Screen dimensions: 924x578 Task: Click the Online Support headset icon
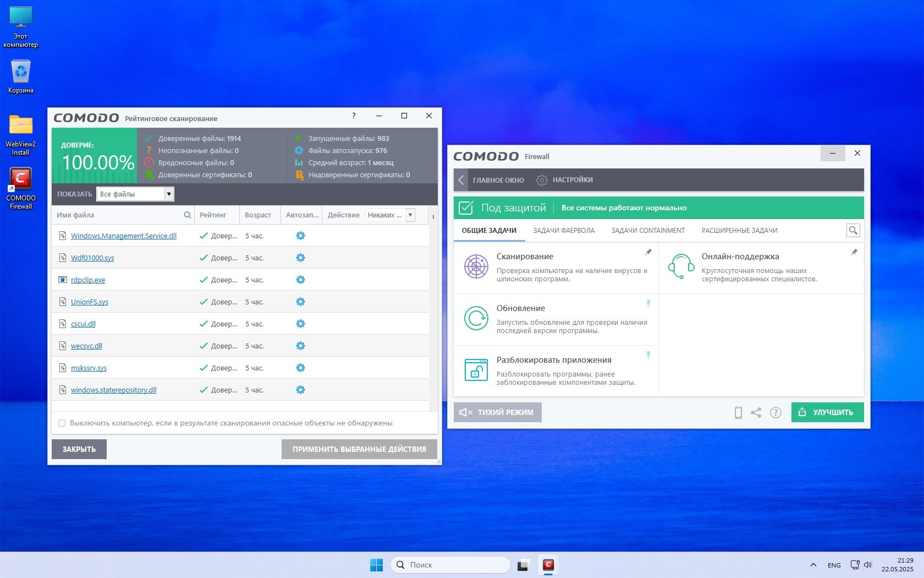pos(681,266)
